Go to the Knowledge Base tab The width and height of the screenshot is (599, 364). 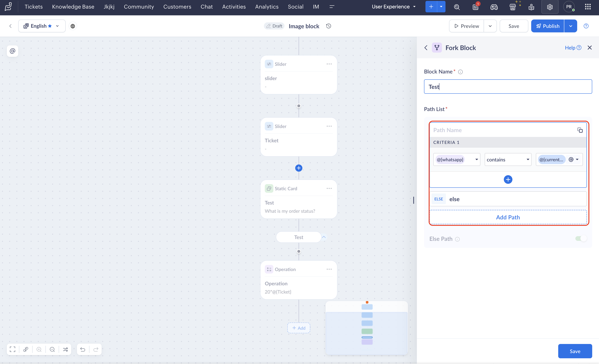click(x=73, y=7)
